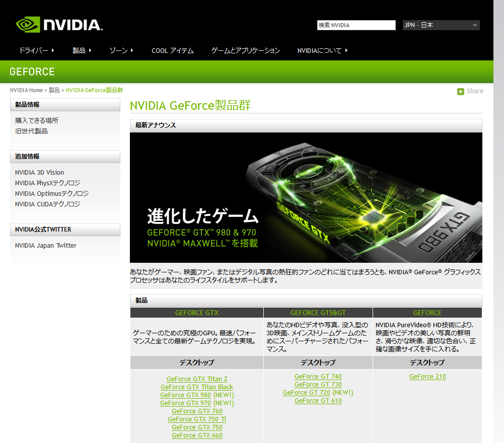Click the NVIDIA GeForce製品群 page title

coord(190,105)
